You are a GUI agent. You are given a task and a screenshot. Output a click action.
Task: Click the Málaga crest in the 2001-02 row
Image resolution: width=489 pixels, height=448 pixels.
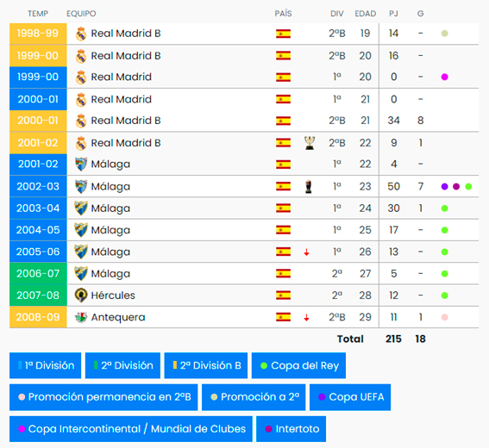click(x=81, y=165)
